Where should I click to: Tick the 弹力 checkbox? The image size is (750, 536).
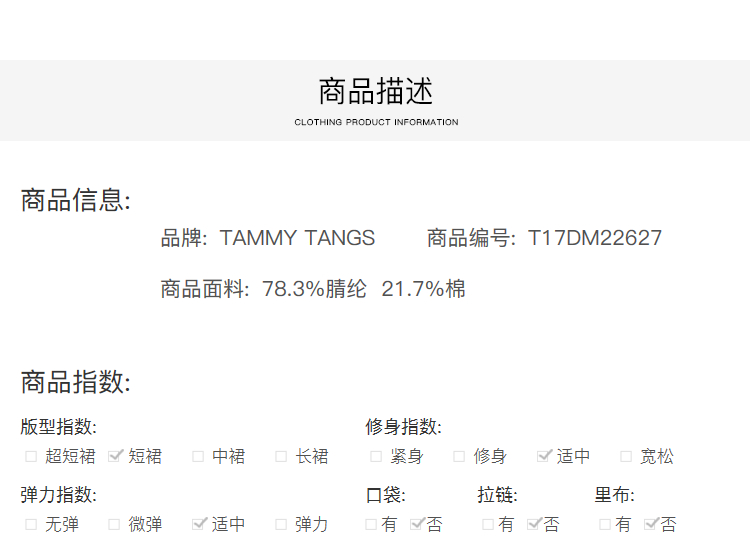(281, 524)
